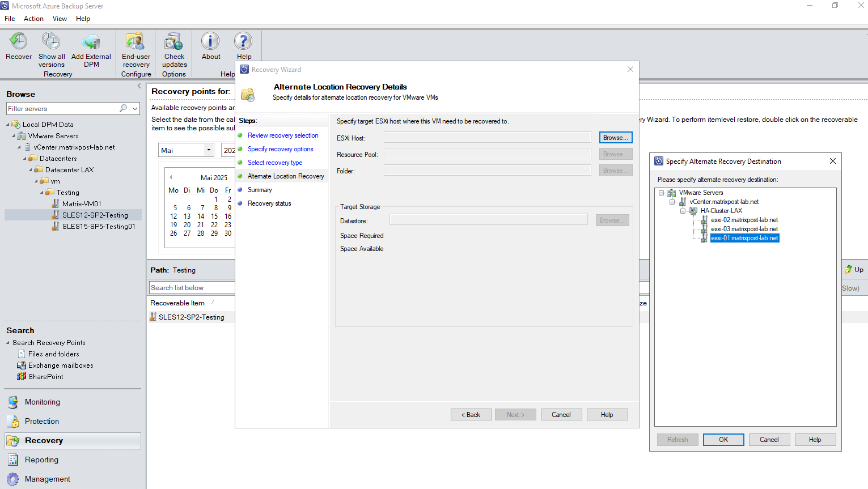Click search magnifier in Filter servers box
This screenshot has width=868, height=489.
(123, 108)
